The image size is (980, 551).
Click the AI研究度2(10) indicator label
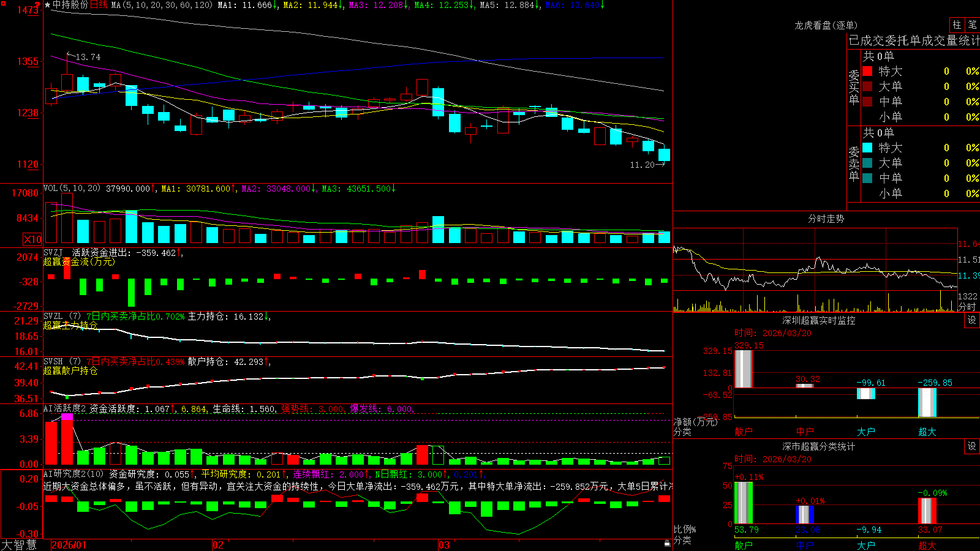(x=73, y=474)
